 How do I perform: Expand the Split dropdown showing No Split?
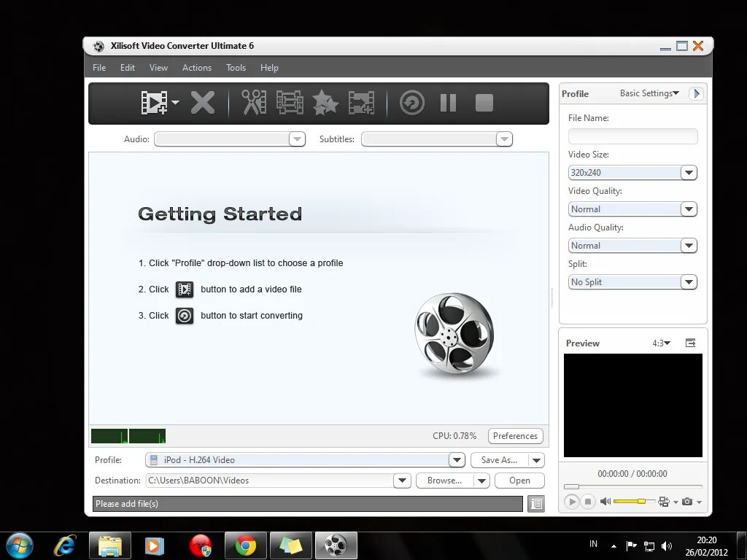[689, 282]
